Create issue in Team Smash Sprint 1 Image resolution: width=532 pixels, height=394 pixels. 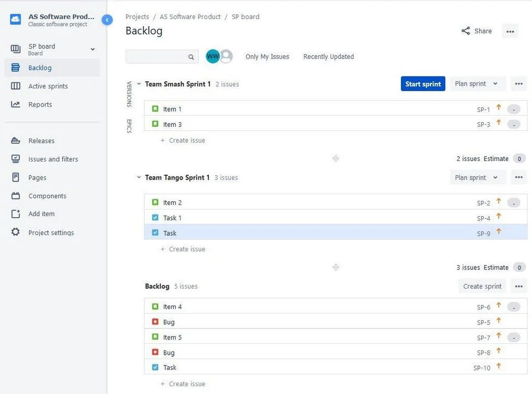183,140
